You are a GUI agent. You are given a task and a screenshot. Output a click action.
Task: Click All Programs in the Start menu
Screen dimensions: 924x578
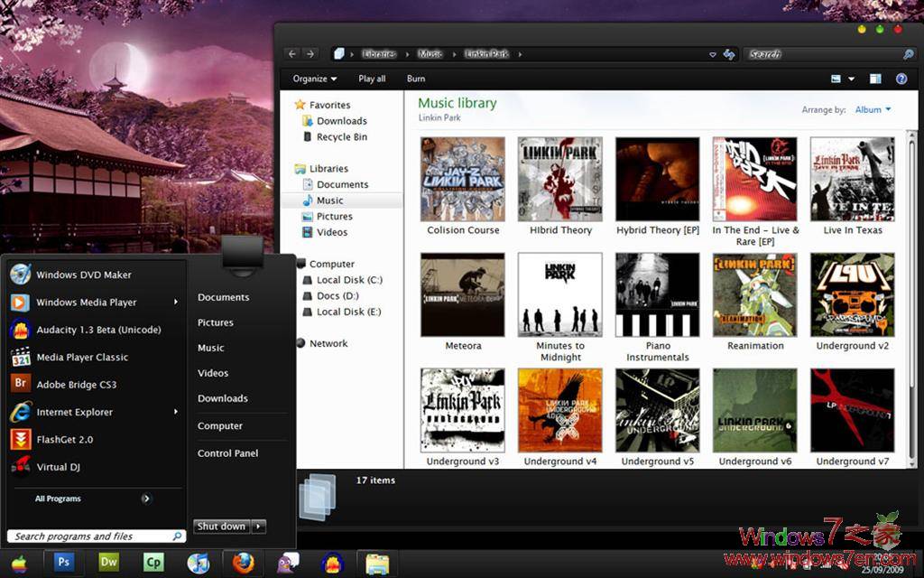coord(57,498)
